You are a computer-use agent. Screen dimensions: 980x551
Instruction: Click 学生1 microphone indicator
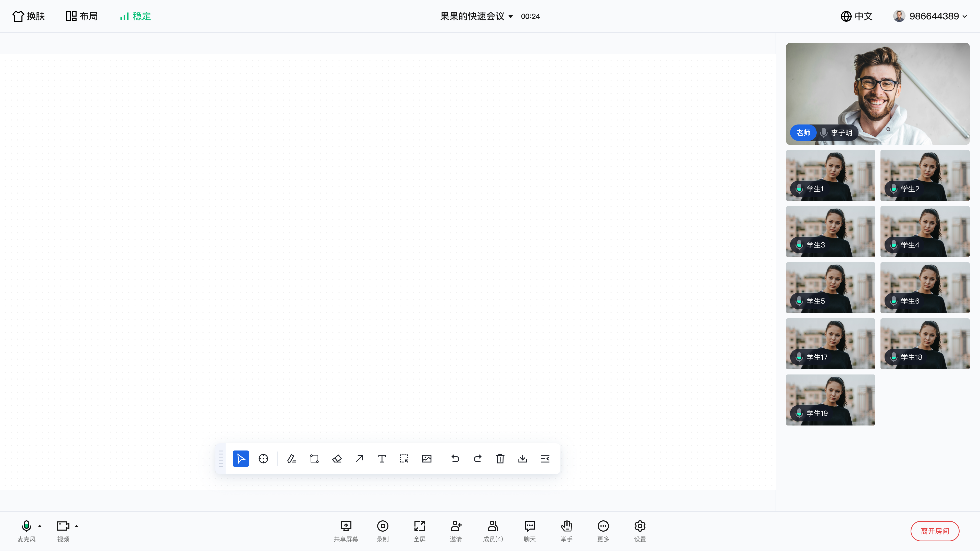click(799, 189)
